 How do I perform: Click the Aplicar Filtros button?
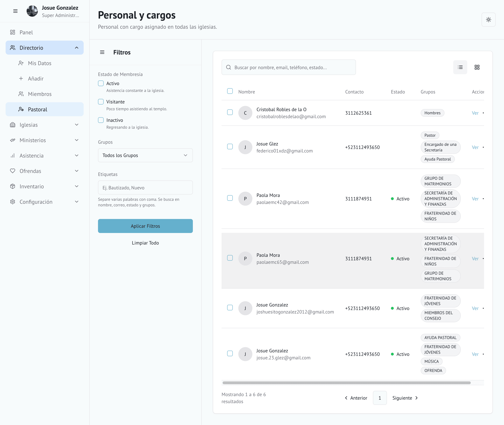145,226
